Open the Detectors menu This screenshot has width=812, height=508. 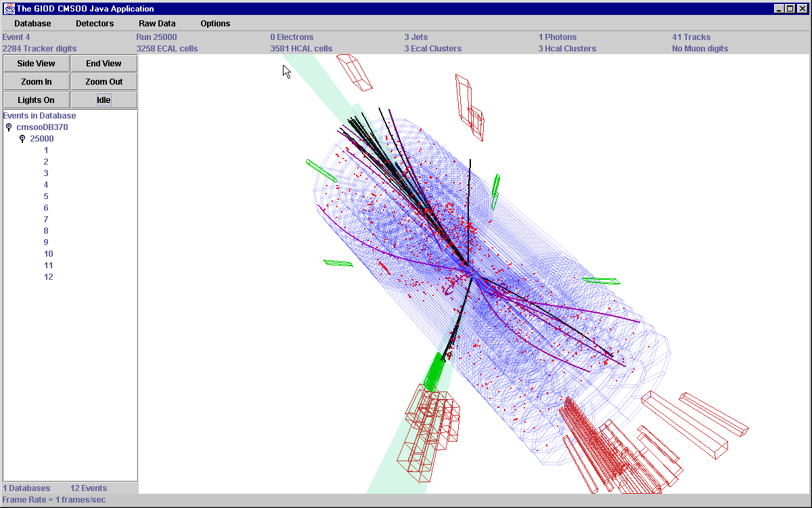pos(95,23)
